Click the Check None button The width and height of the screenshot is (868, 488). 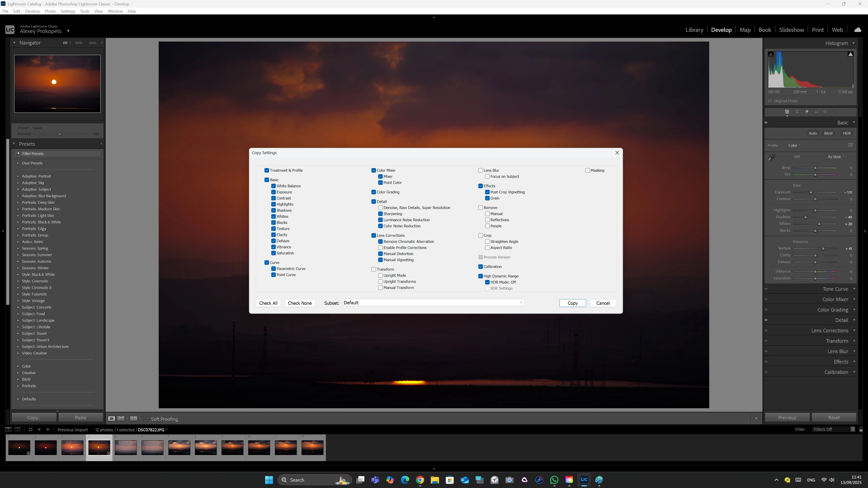(300, 303)
